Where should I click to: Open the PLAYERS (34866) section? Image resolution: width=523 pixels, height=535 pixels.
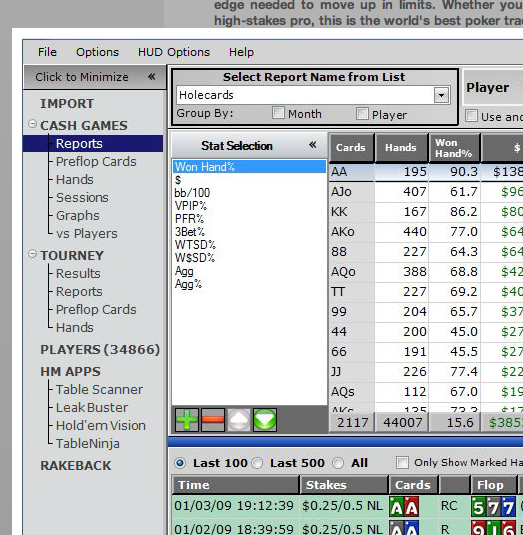tap(100, 350)
